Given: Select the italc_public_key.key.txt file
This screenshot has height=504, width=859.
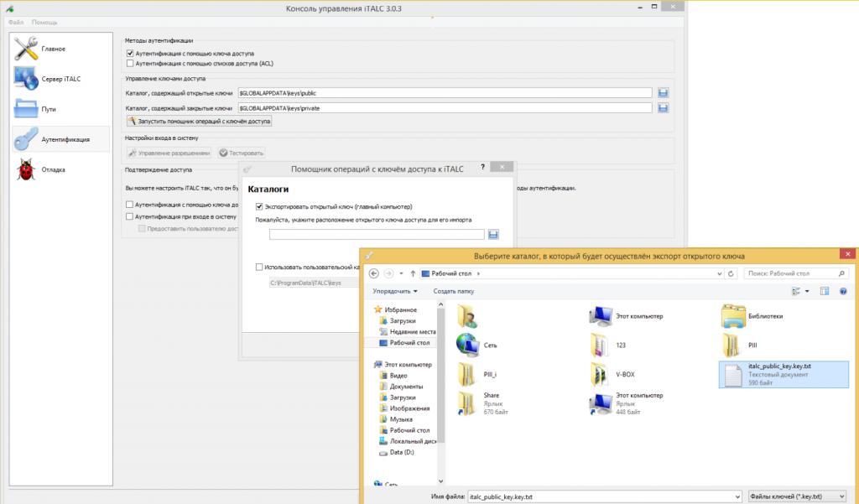Looking at the screenshot, I should tap(784, 375).
